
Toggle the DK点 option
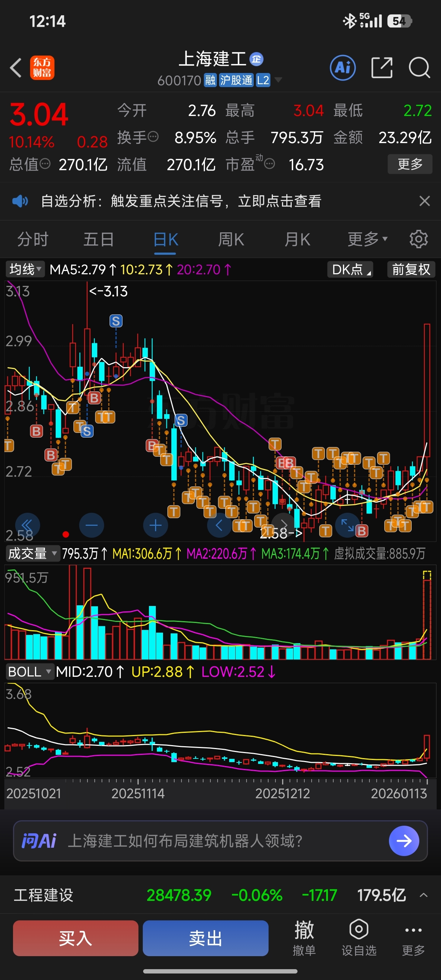pos(350,269)
